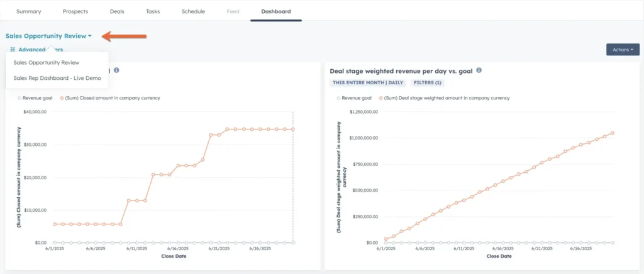Viewport: 644px width, 274px height.
Task: Click the Advanced filters sliders icon
Action: (13, 50)
